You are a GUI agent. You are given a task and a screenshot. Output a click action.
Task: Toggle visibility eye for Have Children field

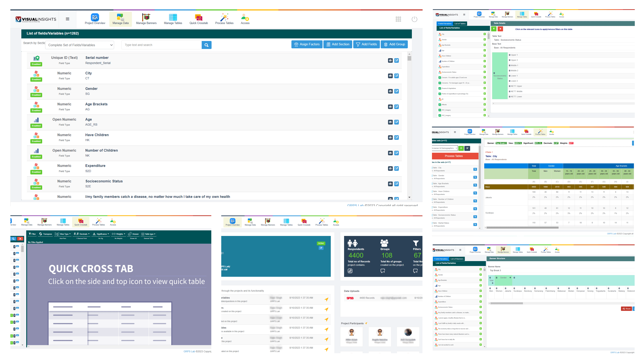coord(390,138)
